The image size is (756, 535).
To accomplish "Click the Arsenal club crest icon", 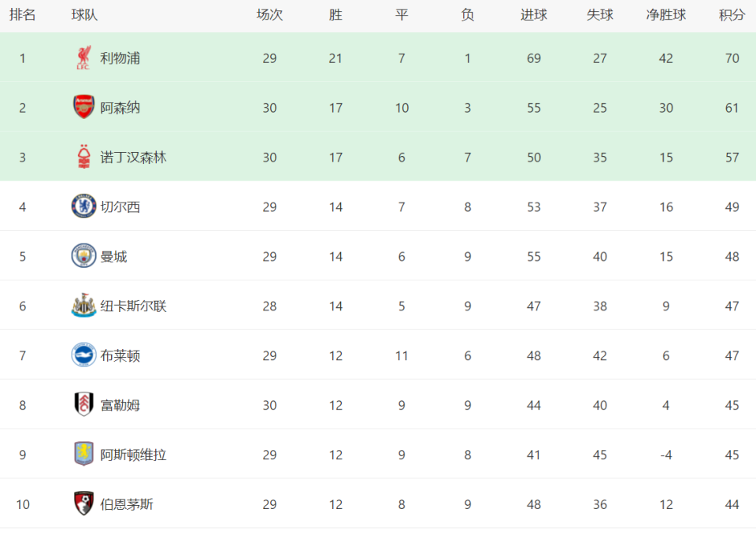I will [x=83, y=107].
